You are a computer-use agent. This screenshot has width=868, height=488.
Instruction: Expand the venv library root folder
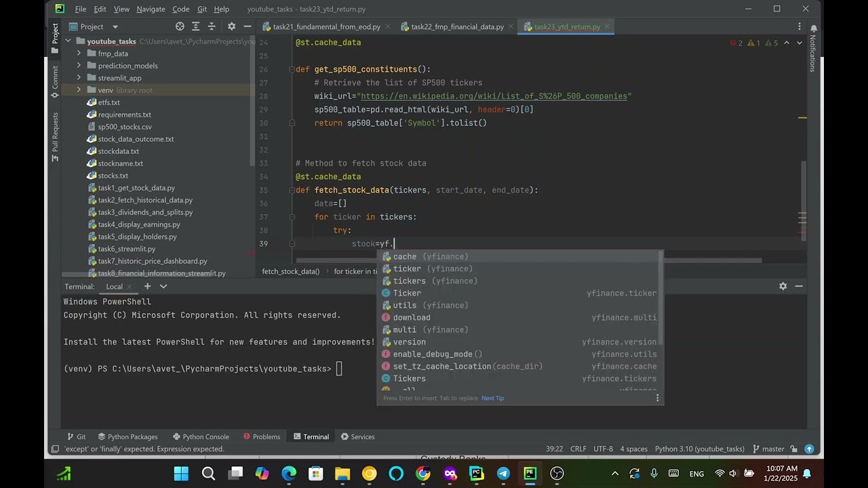click(79, 90)
